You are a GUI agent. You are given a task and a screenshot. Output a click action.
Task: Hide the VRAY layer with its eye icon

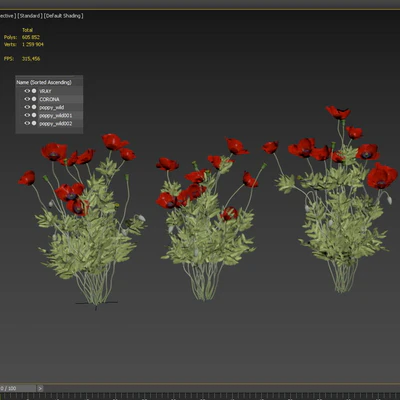27,91
